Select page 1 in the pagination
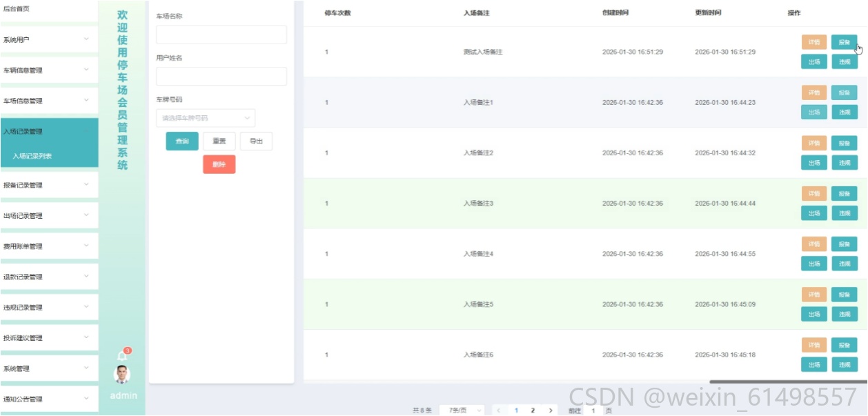This screenshot has width=868, height=416. click(515, 410)
